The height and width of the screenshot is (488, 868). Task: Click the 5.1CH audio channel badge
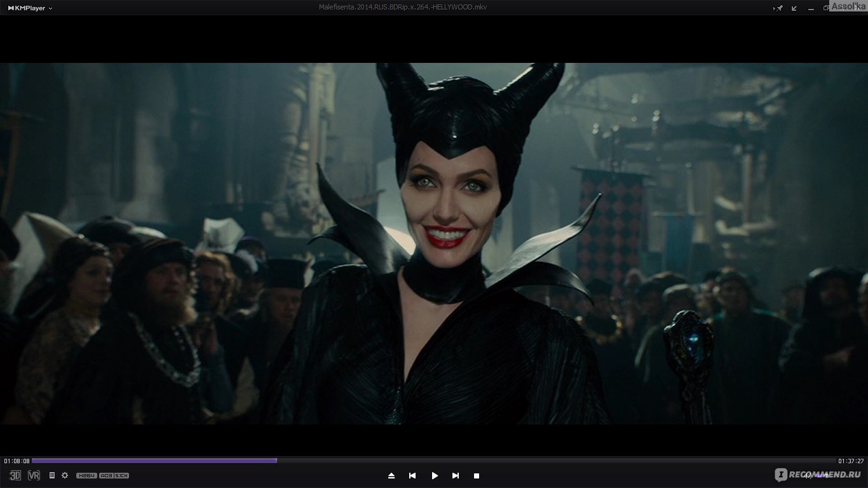tap(121, 475)
